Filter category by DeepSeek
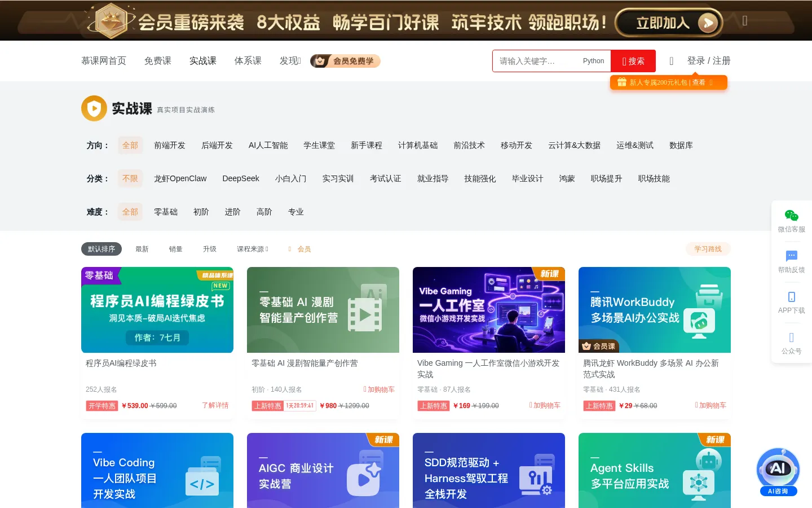Viewport: 812px width, 508px height. point(241,179)
